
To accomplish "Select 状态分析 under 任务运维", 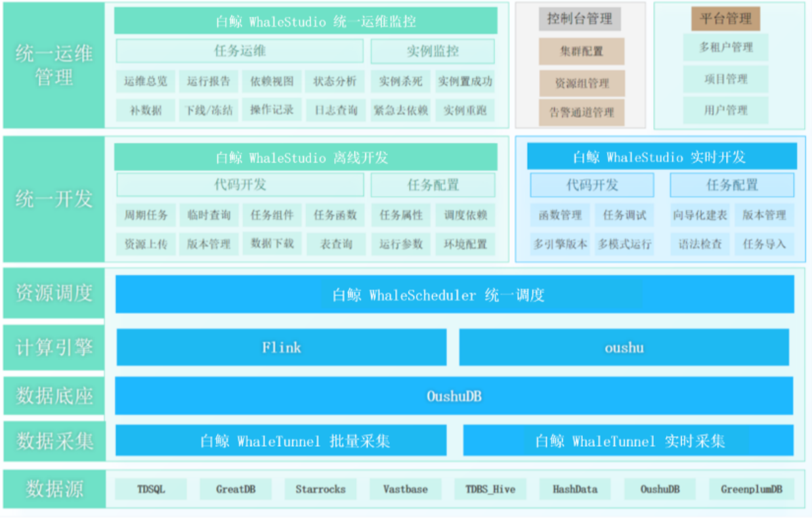I will [335, 81].
